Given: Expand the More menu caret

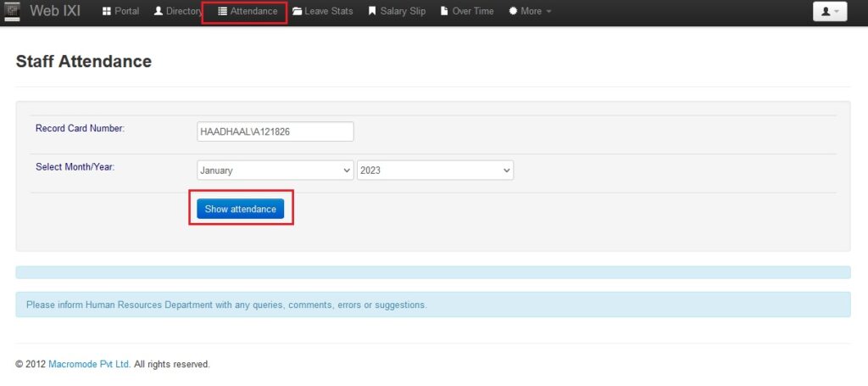Looking at the screenshot, I should pyautogui.click(x=548, y=13).
